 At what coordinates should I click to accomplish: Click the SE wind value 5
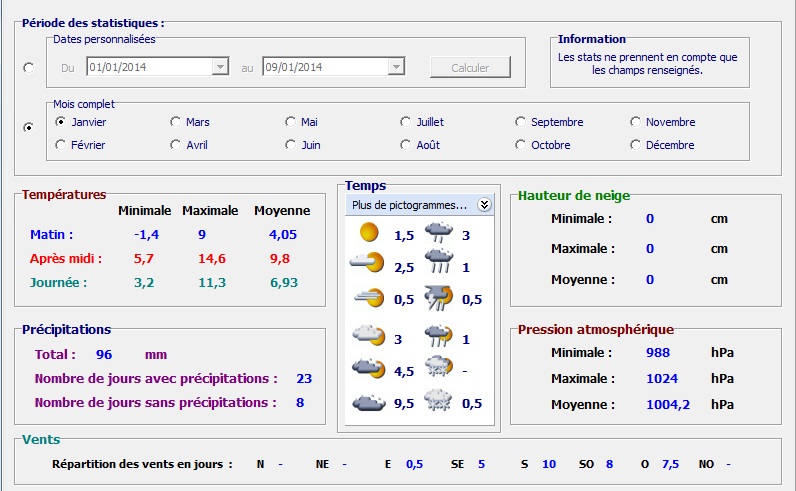[481, 464]
